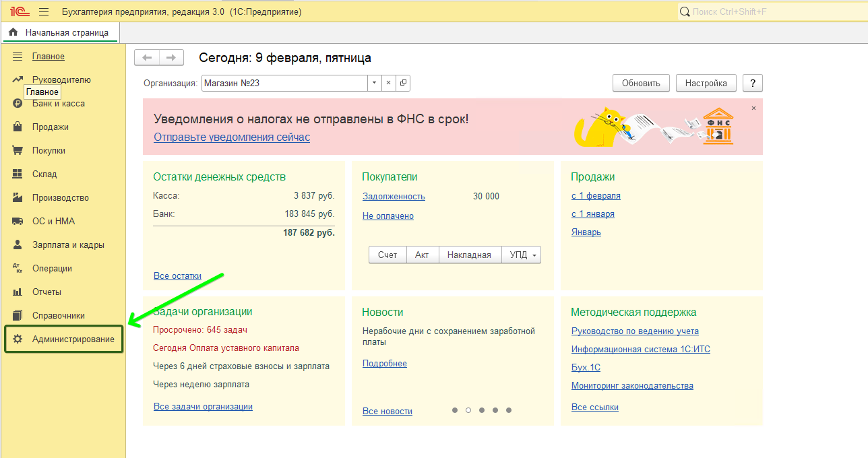Open the organization card icon button
This screenshot has width=868, height=458.
(x=403, y=83)
